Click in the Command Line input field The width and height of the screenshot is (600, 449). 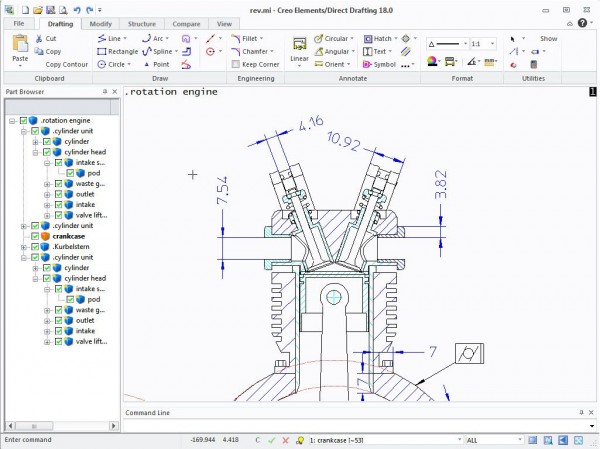click(350, 426)
